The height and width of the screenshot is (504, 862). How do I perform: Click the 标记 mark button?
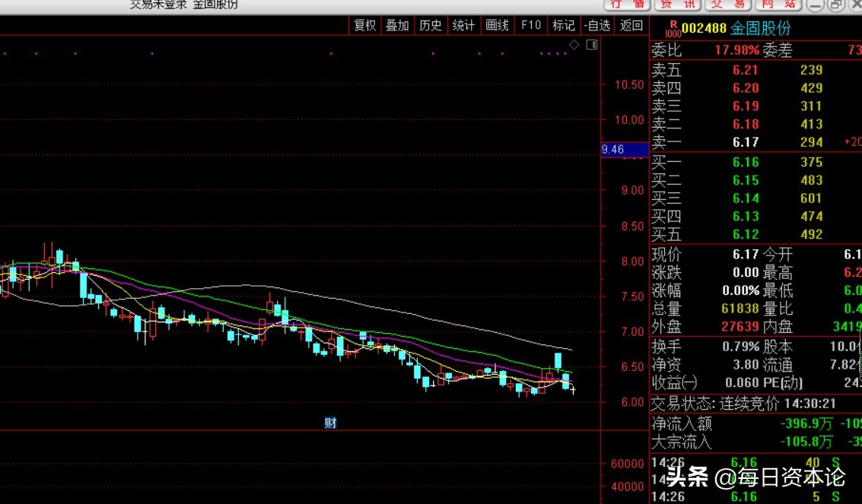pyautogui.click(x=564, y=25)
